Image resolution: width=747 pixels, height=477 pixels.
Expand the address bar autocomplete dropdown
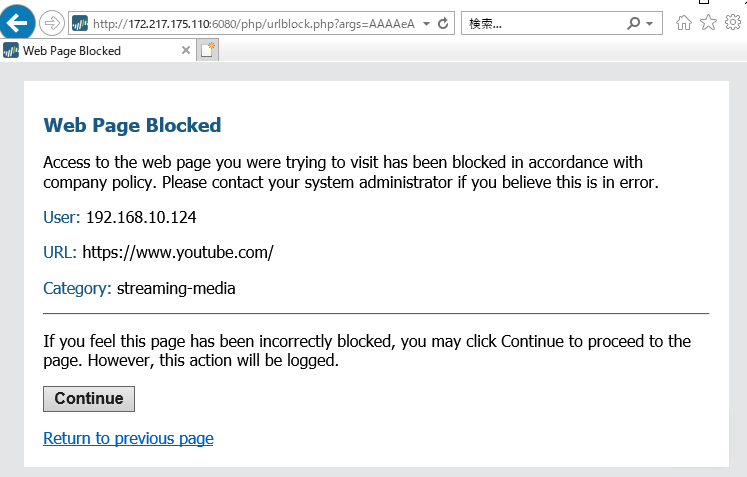point(426,23)
